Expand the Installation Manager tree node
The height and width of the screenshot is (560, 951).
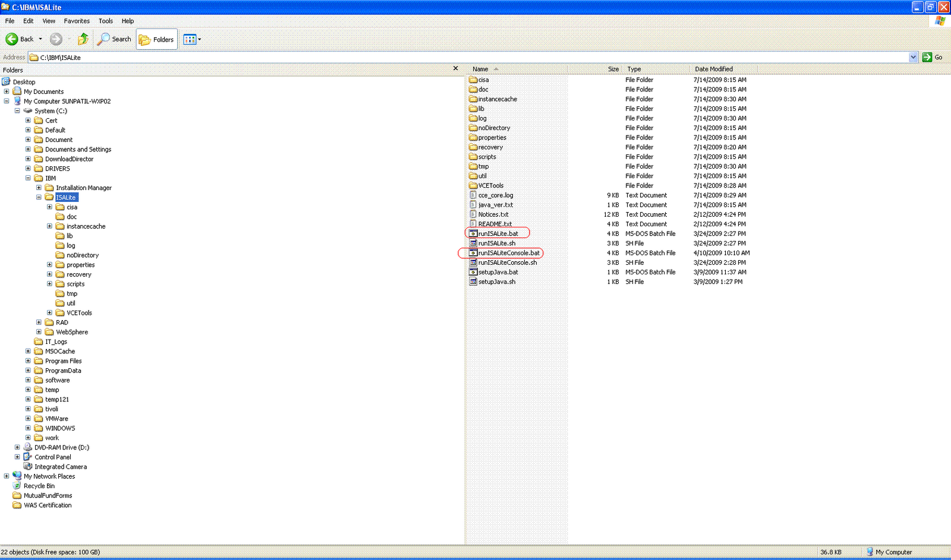tap(39, 188)
